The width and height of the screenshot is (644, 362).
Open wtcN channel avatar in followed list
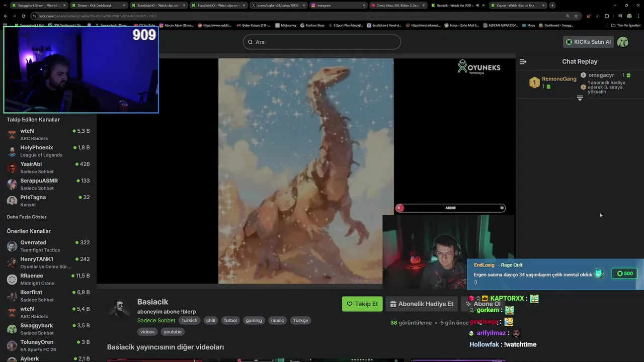coord(12,134)
